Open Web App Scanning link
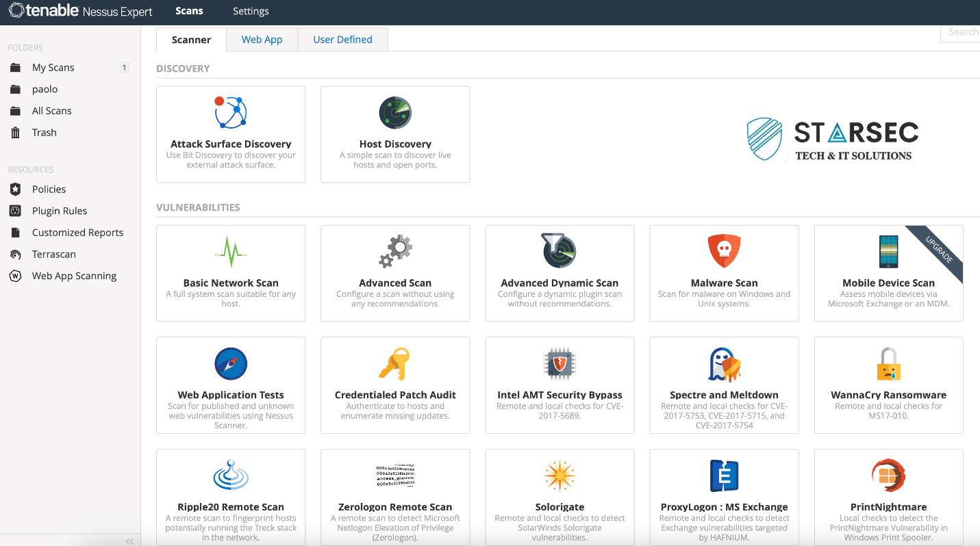 point(75,276)
